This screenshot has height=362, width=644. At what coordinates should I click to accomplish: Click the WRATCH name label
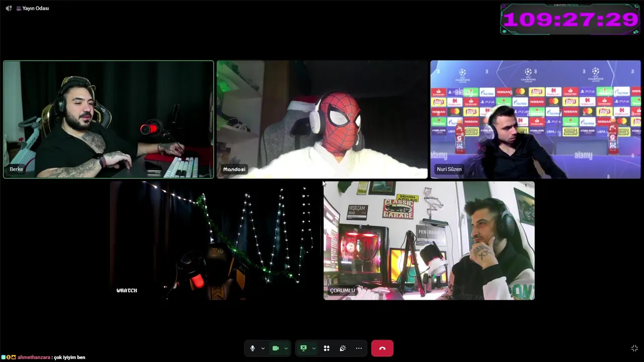coord(127,291)
